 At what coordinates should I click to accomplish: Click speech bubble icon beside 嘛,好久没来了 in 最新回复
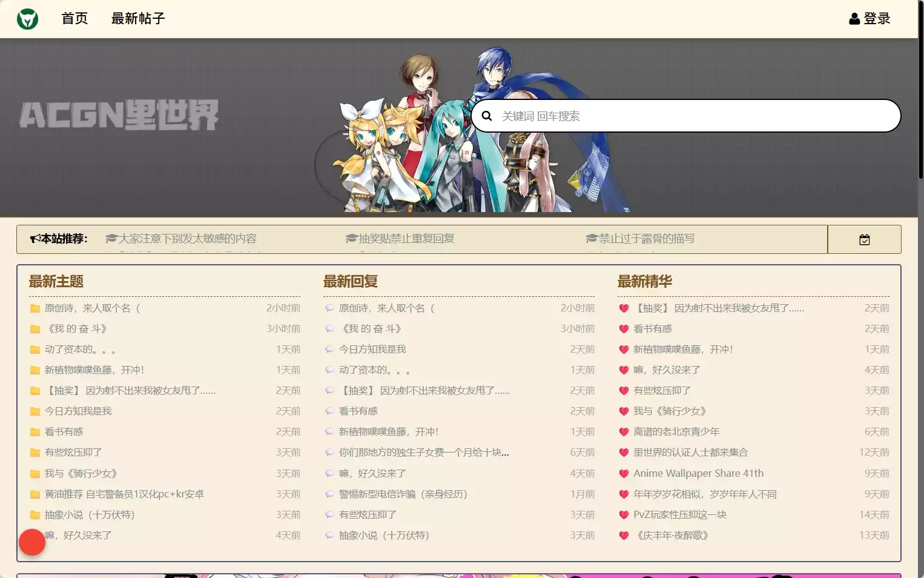click(x=329, y=474)
